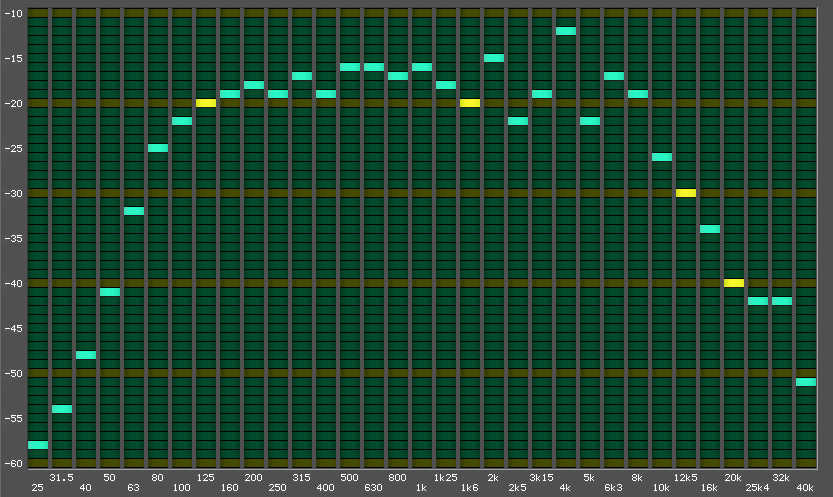Viewport: 833px width, 497px height.
Task: Select the "25k4" frequency label
Action: pos(758,487)
